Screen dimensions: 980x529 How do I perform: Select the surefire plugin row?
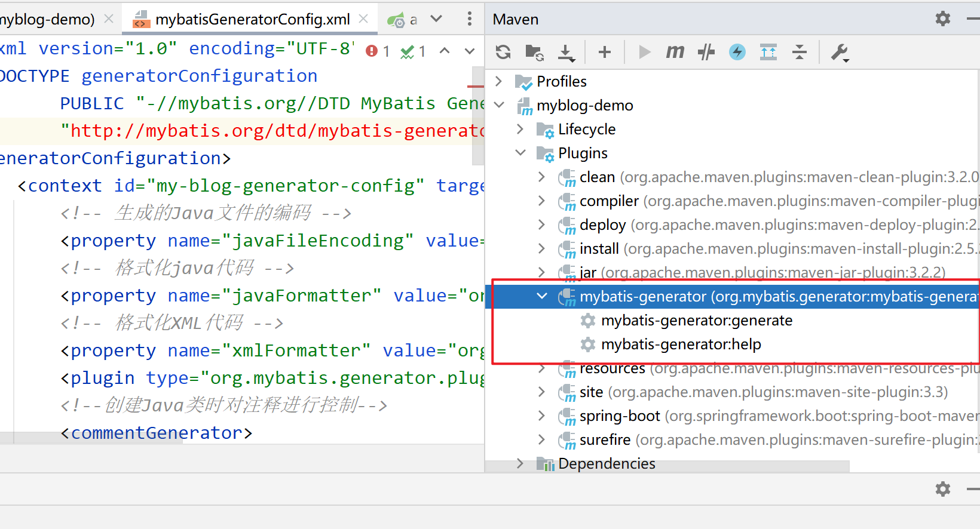(x=733, y=440)
